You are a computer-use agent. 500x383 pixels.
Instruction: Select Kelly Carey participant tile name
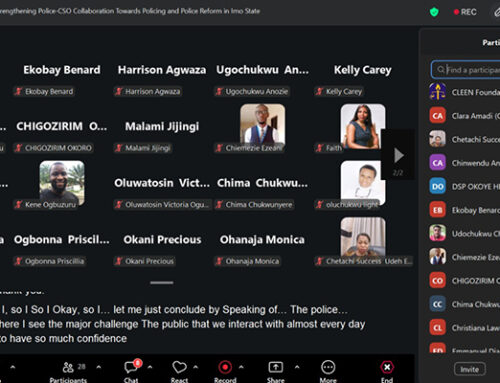(x=363, y=70)
